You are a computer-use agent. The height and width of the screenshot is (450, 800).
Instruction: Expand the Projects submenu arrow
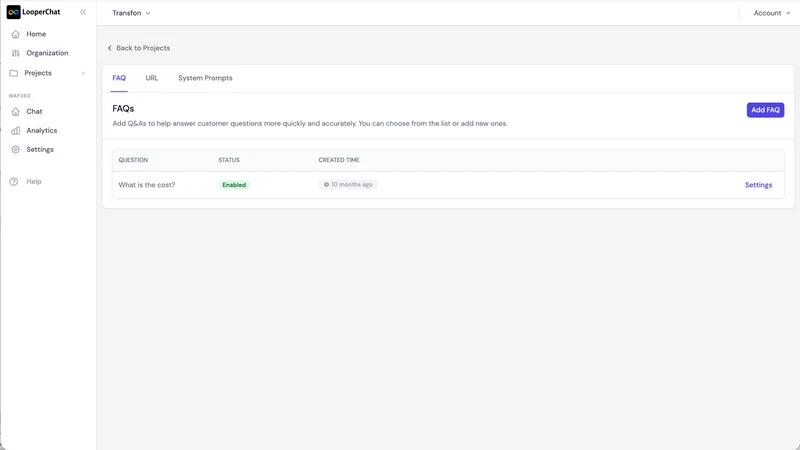tap(84, 73)
